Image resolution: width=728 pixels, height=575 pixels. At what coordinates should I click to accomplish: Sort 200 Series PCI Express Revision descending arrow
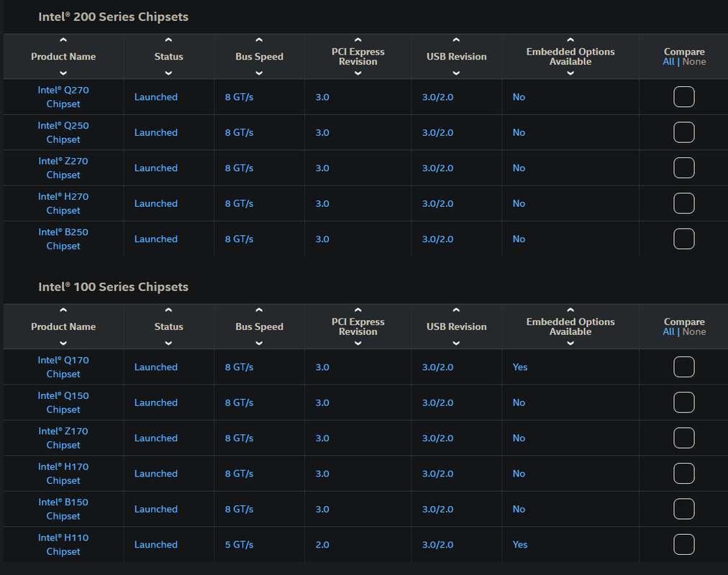(x=358, y=73)
